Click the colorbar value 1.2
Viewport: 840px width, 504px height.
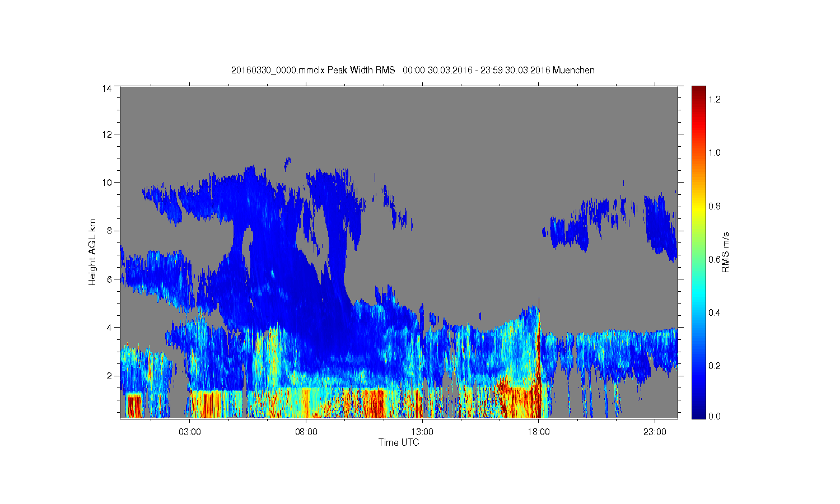coord(715,99)
